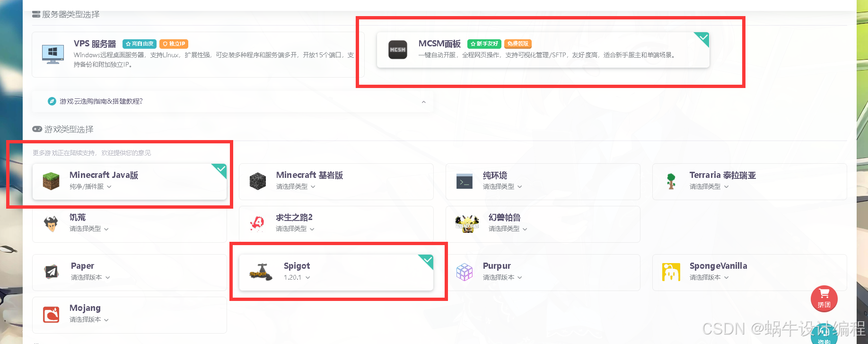Click the 饥荒 character icon
This screenshot has height=344, width=868.
click(x=51, y=223)
